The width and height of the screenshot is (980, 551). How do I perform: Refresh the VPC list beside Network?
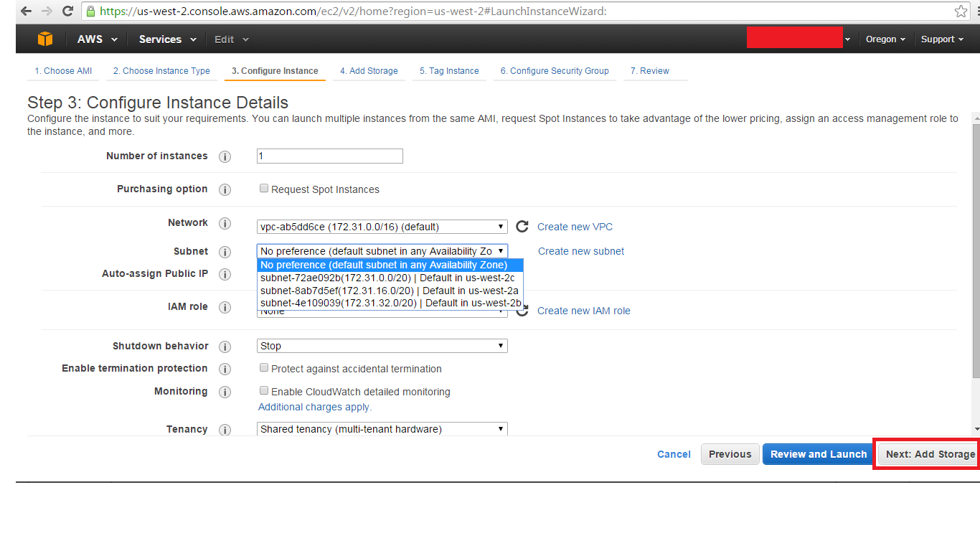pyautogui.click(x=522, y=227)
